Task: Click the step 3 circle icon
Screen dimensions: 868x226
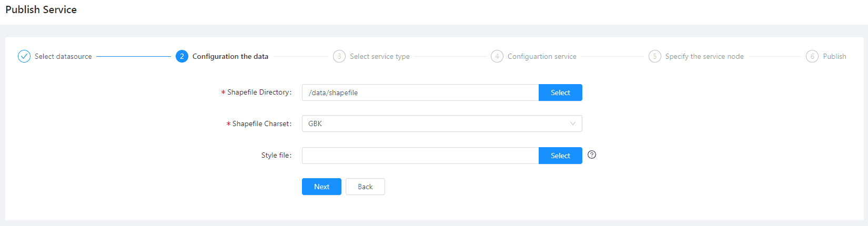Action: (339, 56)
